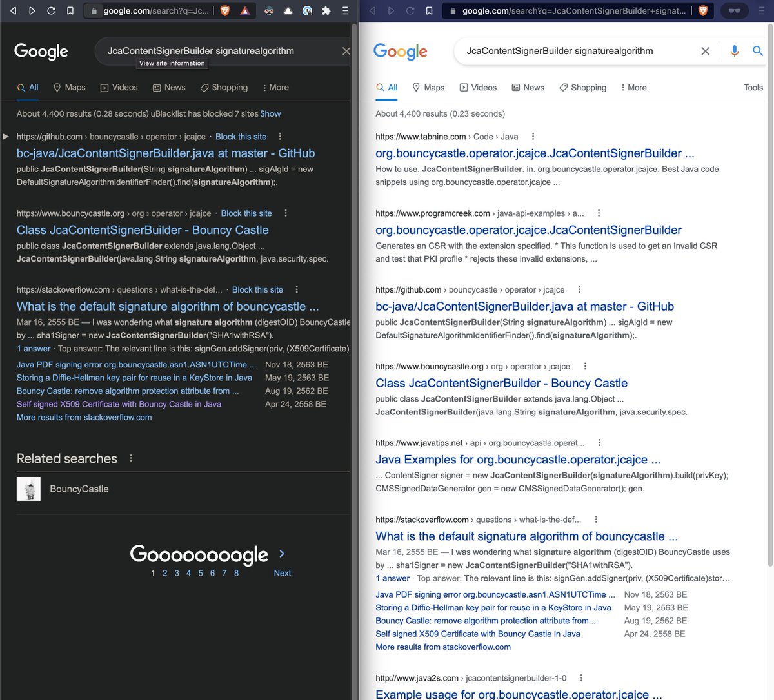Reload page in right browser window

[x=410, y=10]
